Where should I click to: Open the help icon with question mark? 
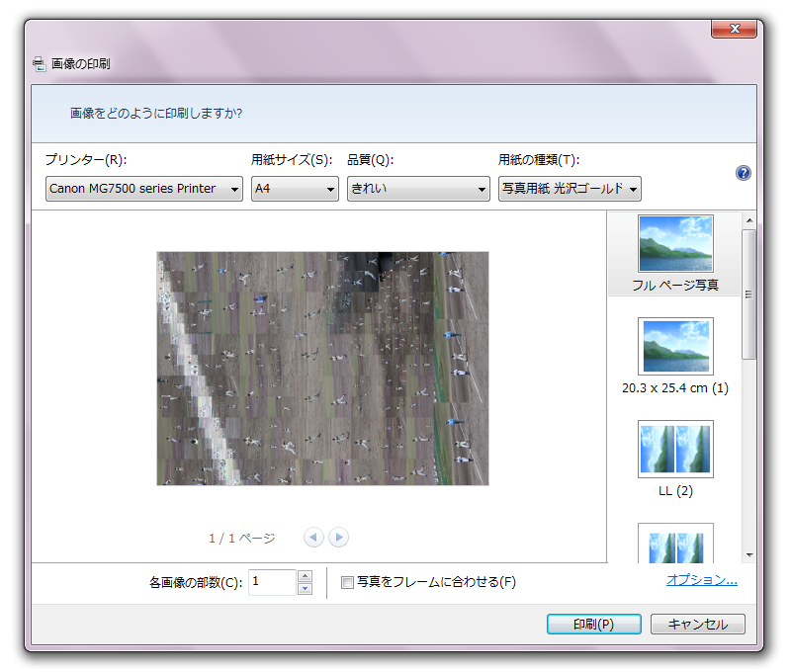744,173
